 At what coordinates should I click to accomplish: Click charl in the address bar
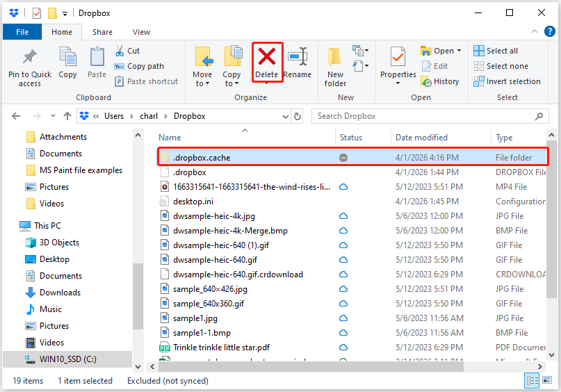[x=149, y=116]
